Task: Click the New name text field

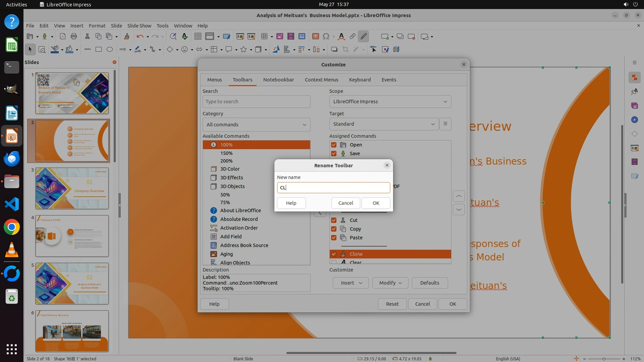Action: (333, 188)
